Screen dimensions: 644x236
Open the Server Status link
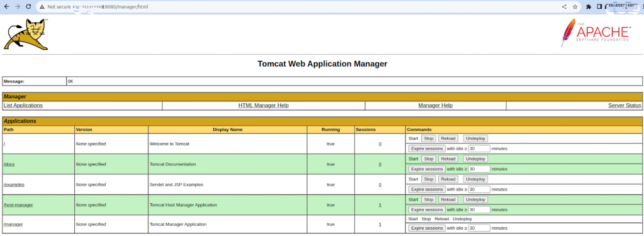pos(625,105)
